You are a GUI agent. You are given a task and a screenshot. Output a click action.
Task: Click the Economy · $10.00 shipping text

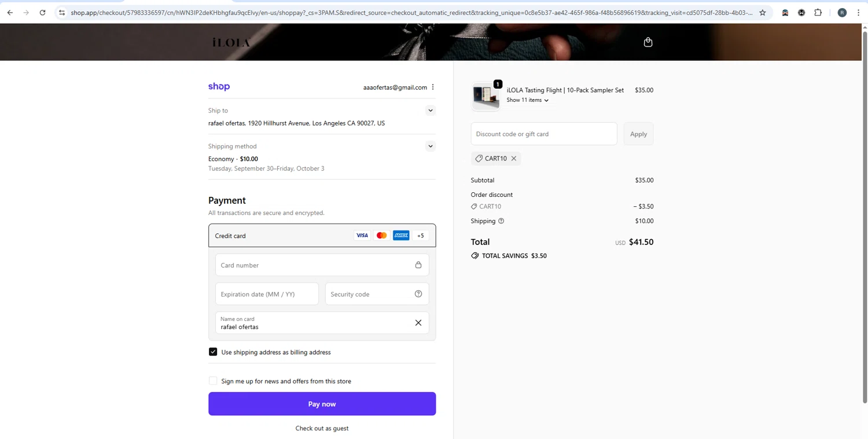click(233, 159)
